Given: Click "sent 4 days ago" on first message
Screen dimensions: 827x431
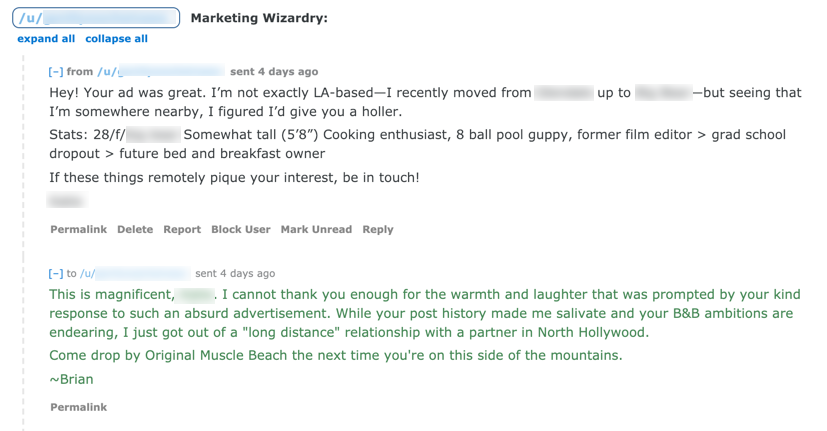Looking at the screenshot, I should click(274, 72).
